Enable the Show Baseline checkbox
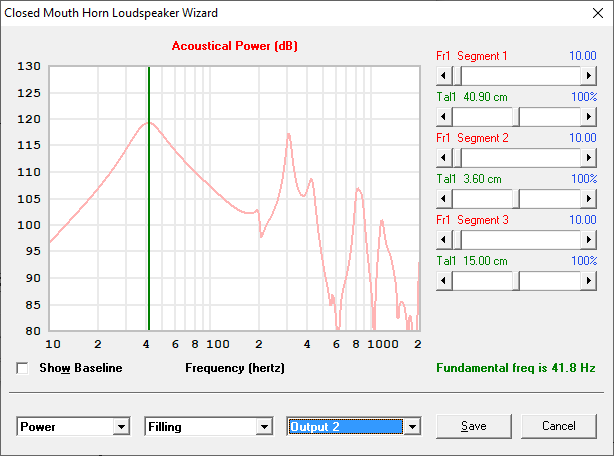The image size is (614, 456). coord(22,368)
